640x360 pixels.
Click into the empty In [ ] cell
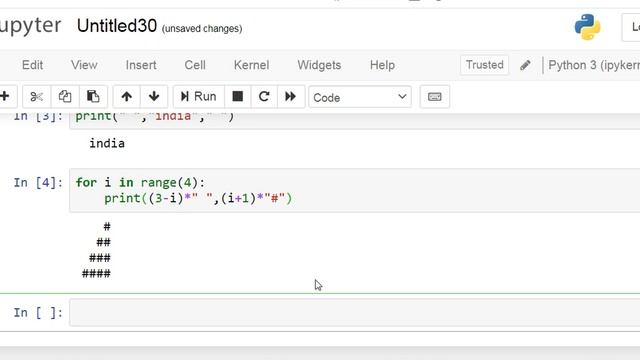[x=355, y=312]
